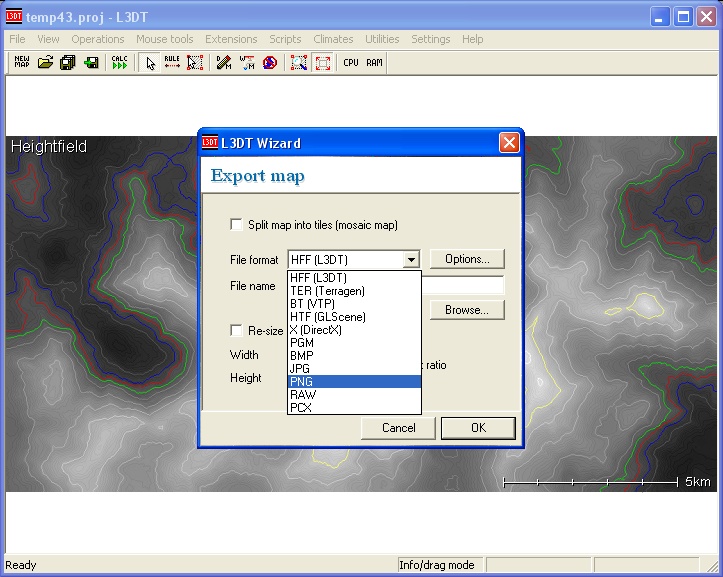
Task: Open the Operations menu
Action: click(x=98, y=39)
